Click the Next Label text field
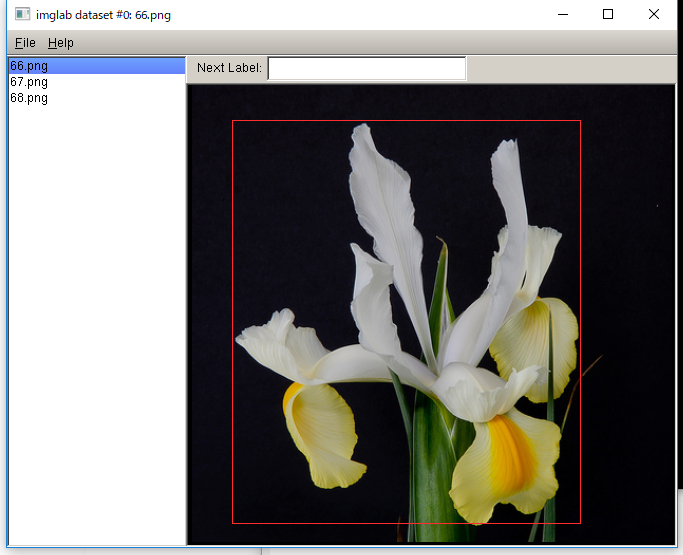Image resolution: width=683 pixels, height=555 pixels. (367, 68)
